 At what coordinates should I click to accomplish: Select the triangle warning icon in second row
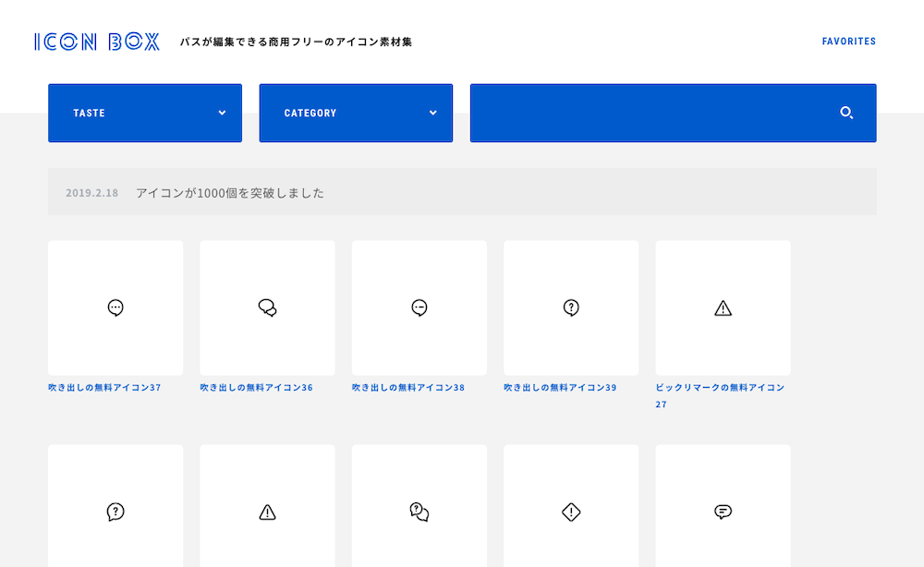[267, 512]
